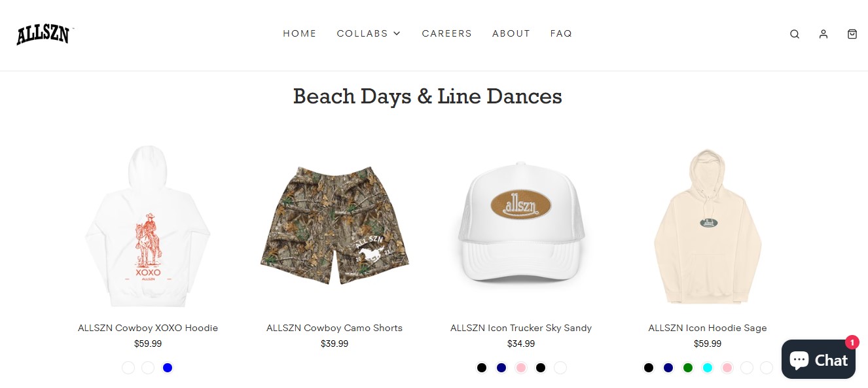Choose pink swatch for Icon Trucker hat
Screen dimensions: 868x388
(521, 368)
